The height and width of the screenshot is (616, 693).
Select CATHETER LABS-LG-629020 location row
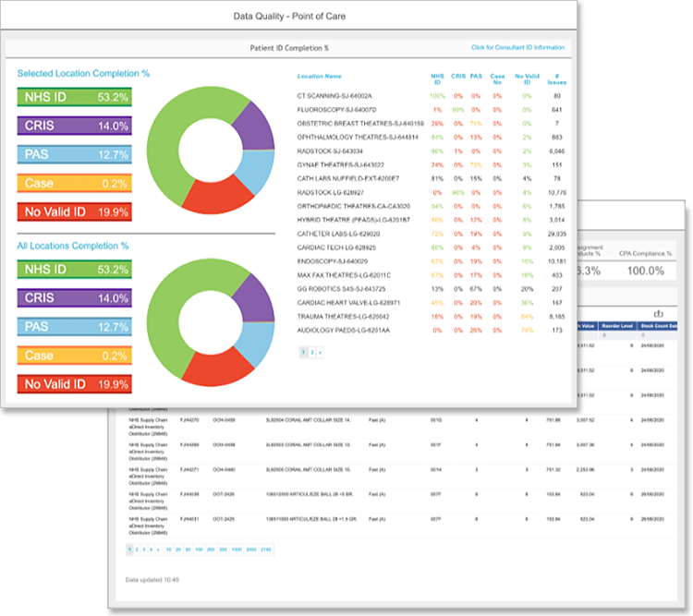[x=432, y=234]
